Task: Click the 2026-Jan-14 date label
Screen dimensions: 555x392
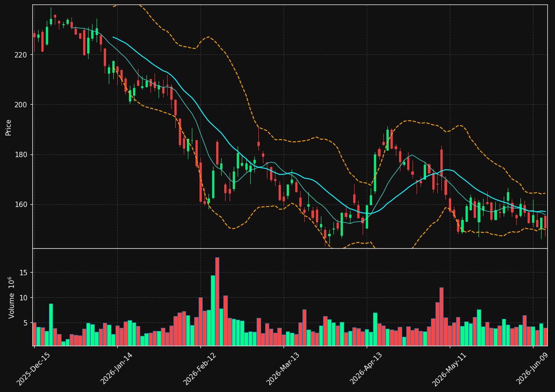Action: point(117,368)
